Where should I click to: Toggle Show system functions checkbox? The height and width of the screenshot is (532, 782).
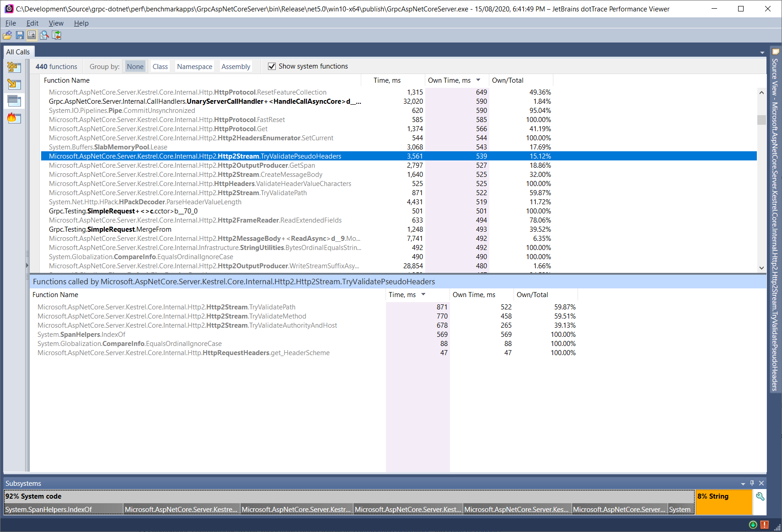(272, 66)
